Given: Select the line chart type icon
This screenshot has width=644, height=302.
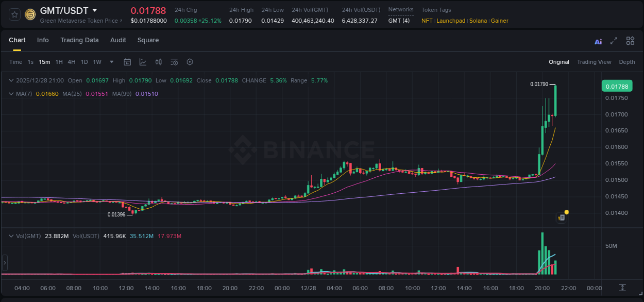Looking at the screenshot, I should point(142,61).
